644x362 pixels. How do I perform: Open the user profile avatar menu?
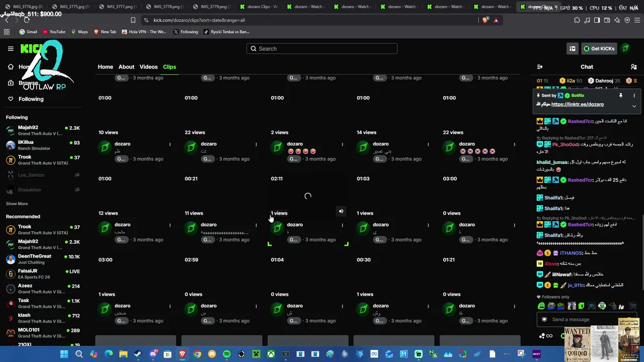click(625, 49)
